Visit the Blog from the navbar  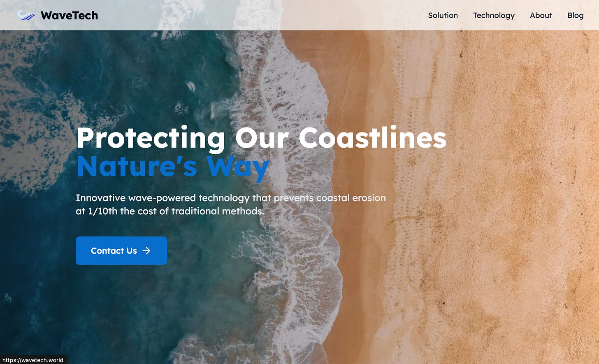[575, 15]
